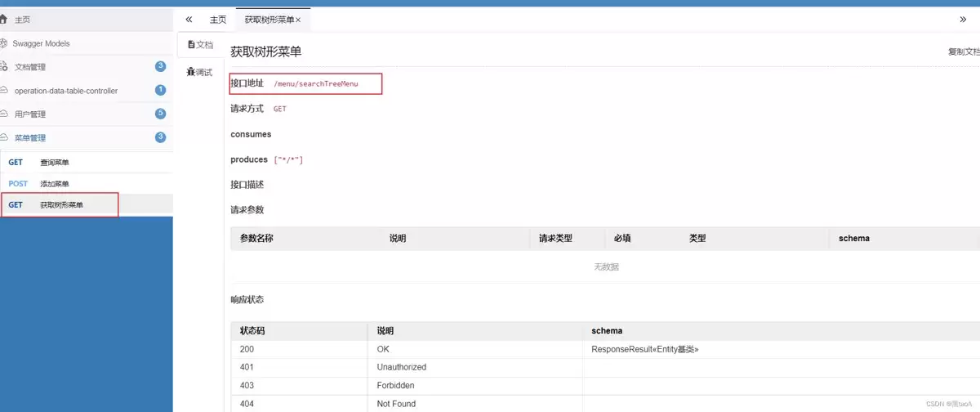980x412 pixels.
Task: Click the badge 1 for operation-data-table-controller
Action: coord(161,90)
